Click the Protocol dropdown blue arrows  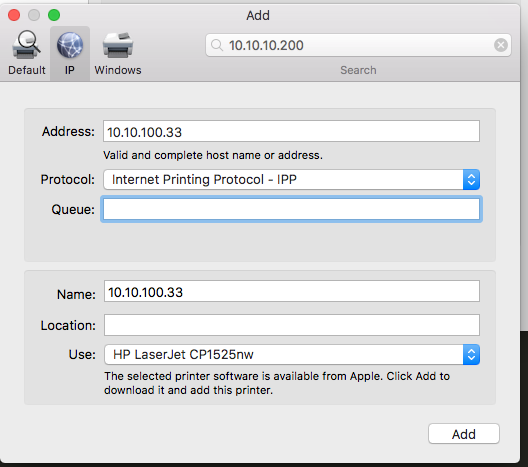coord(471,179)
